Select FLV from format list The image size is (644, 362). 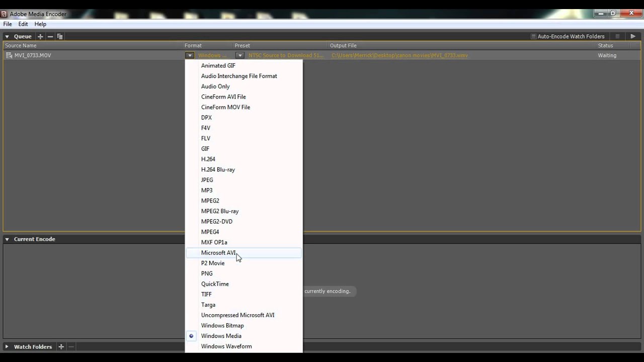tap(244, 138)
